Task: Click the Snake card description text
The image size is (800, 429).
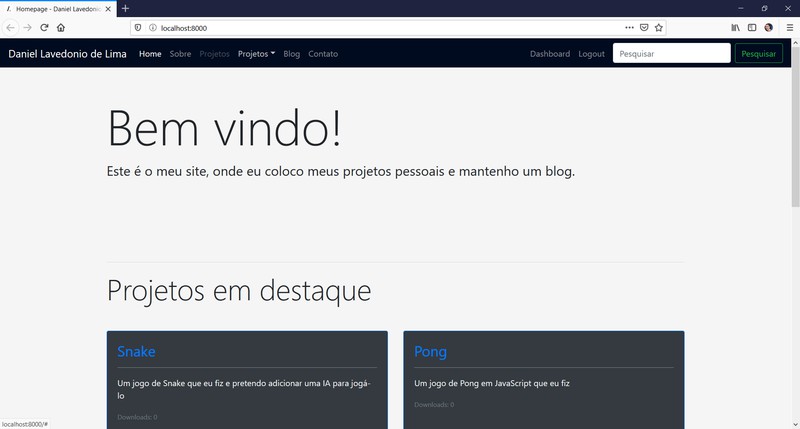Action: [x=244, y=389]
